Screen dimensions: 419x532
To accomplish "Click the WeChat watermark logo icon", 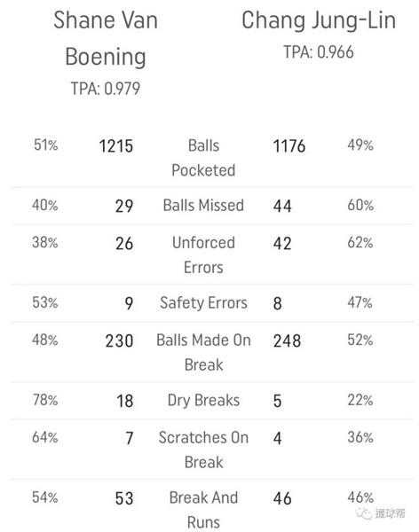I will click(364, 513).
